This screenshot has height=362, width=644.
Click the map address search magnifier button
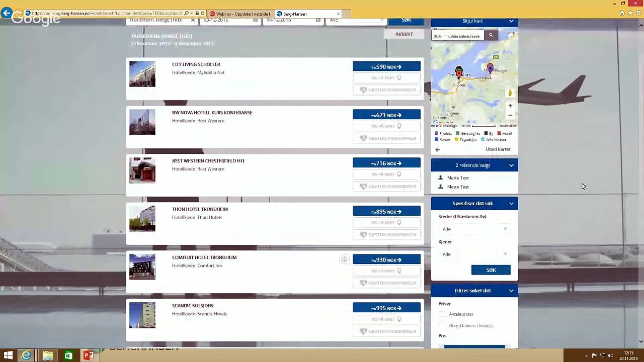click(491, 35)
